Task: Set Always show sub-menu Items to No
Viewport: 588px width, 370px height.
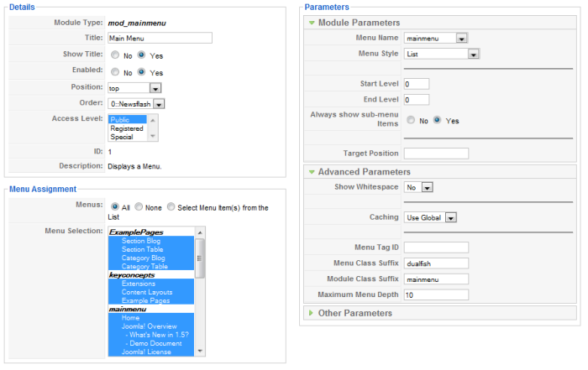Action: [411, 120]
